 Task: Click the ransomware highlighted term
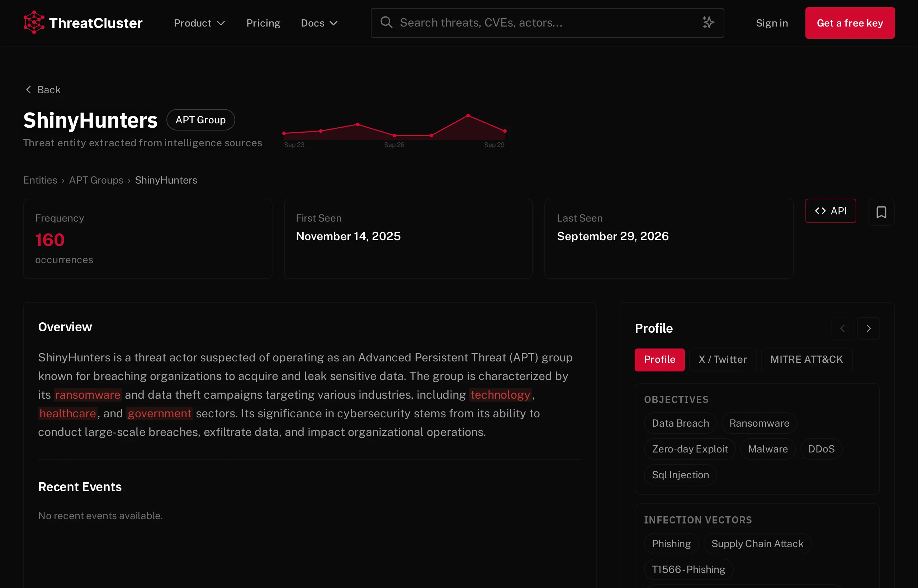click(88, 395)
